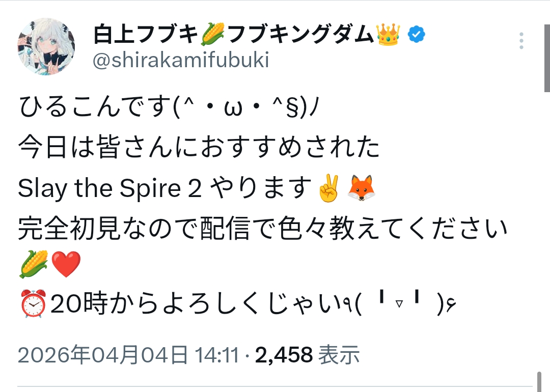
Task: Open the 2026年04月04日 14:11 timestamp
Action: point(129,355)
